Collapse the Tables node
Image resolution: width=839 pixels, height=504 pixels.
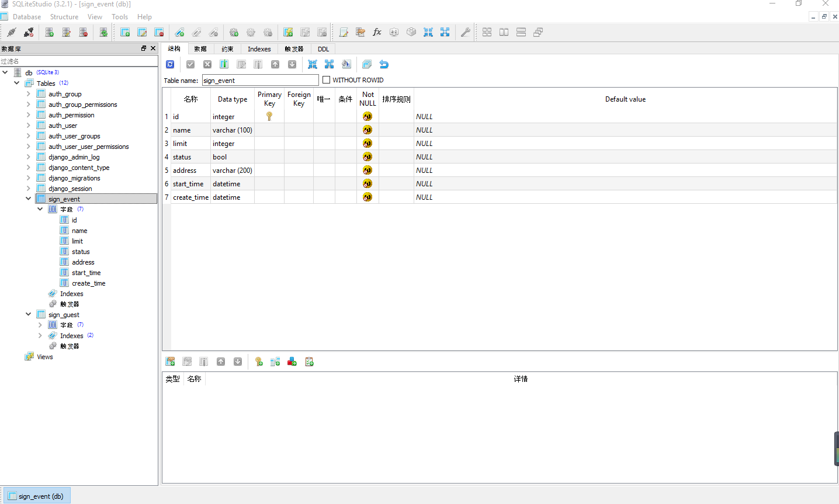tap(17, 83)
